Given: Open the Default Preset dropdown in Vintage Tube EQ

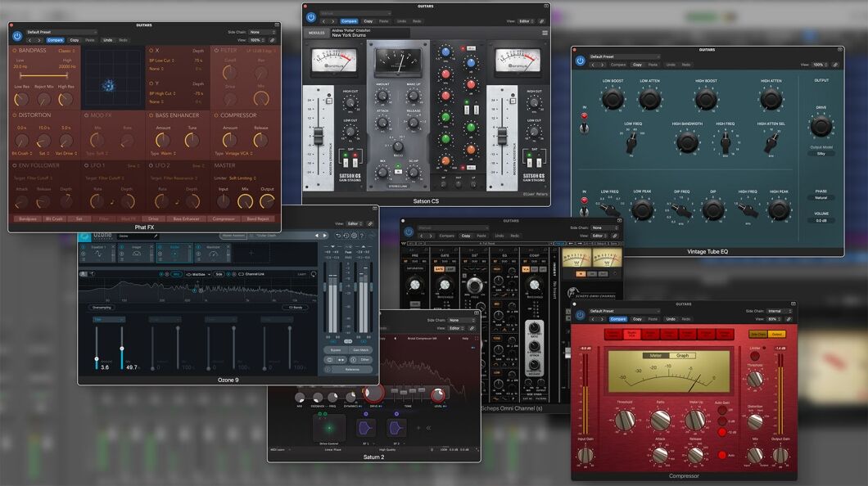Looking at the screenshot, I should point(625,56).
